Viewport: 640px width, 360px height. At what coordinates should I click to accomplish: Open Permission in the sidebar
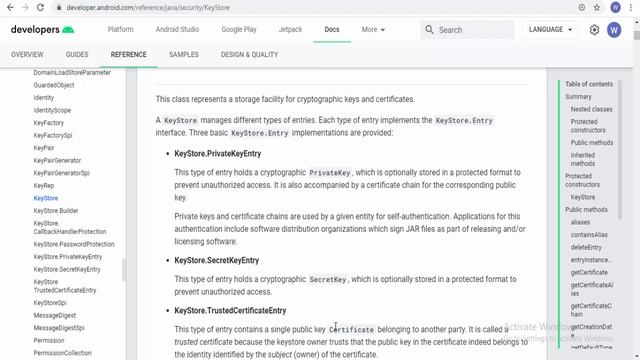click(49, 340)
